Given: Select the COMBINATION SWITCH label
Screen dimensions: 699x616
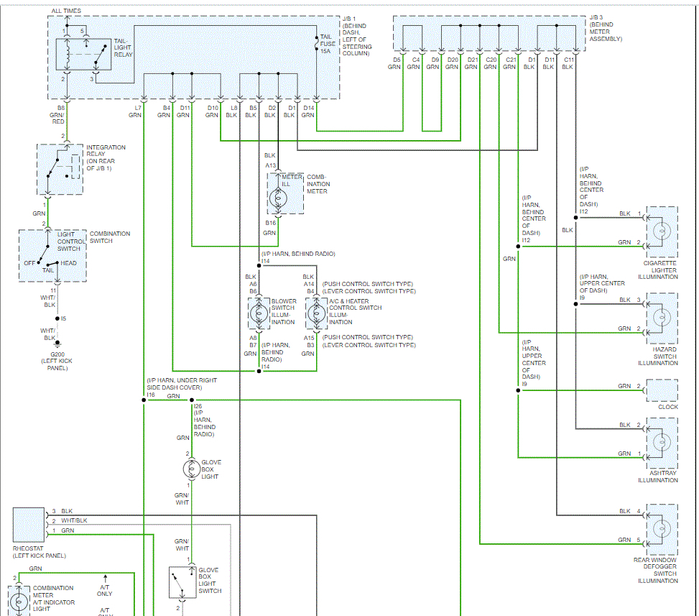Looking at the screenshot, I should tap(110, 237).
